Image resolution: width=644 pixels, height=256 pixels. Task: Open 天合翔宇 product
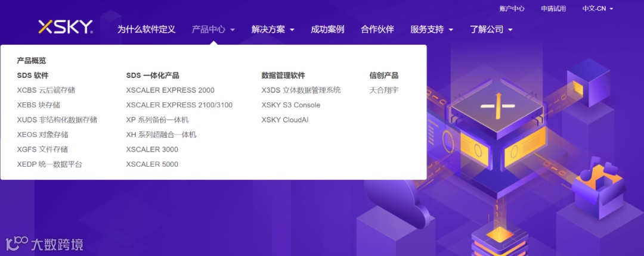[384, 90]
